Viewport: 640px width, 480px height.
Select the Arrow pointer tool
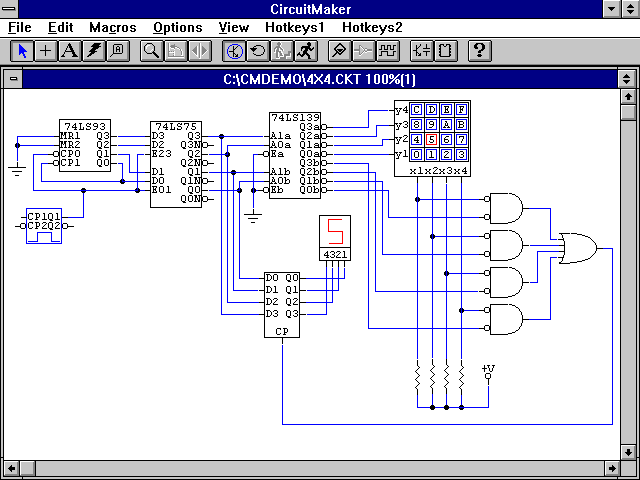click(23, 49)
